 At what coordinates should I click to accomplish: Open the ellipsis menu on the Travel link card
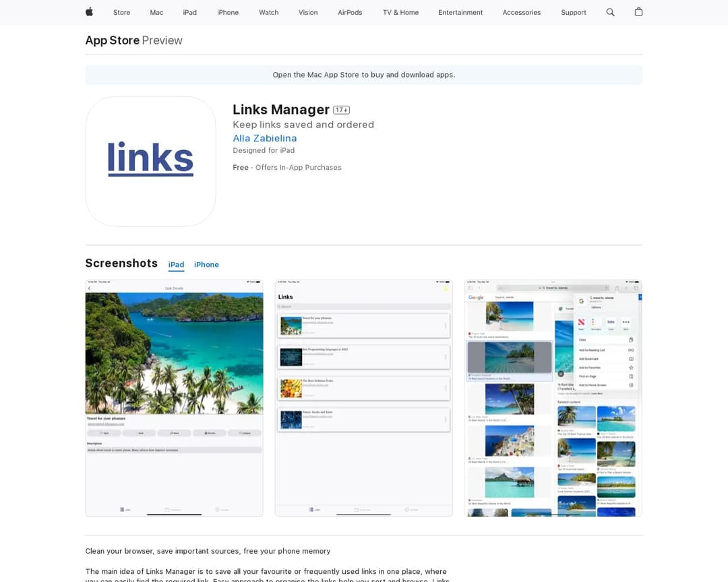(446, 325)
